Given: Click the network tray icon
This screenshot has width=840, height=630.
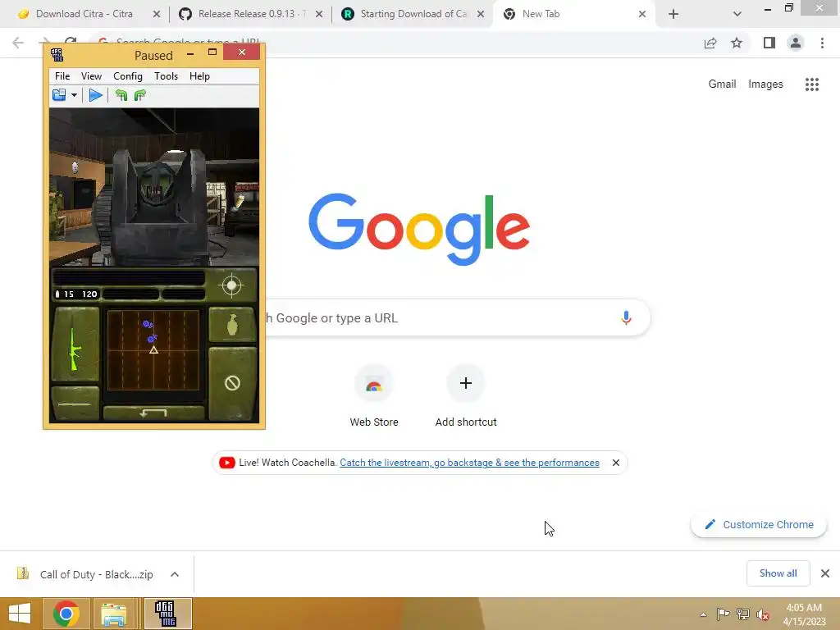Looking at the screenshot, I should pos(743,614).
